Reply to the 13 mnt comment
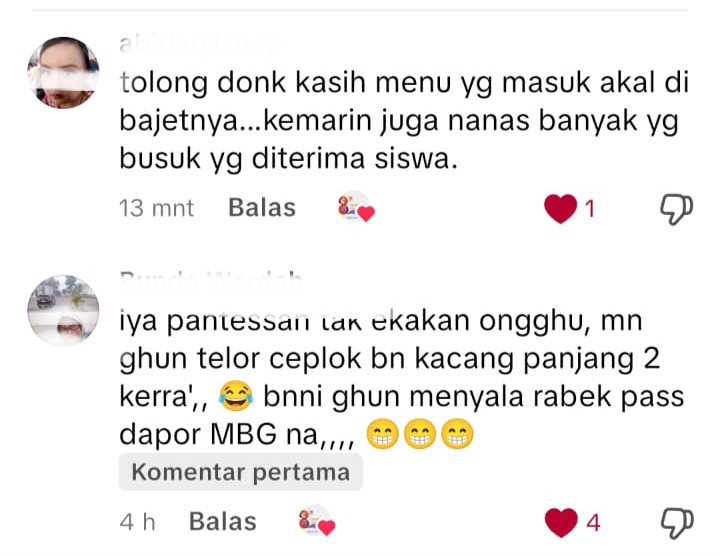720x556 pixels. [262, 208]
